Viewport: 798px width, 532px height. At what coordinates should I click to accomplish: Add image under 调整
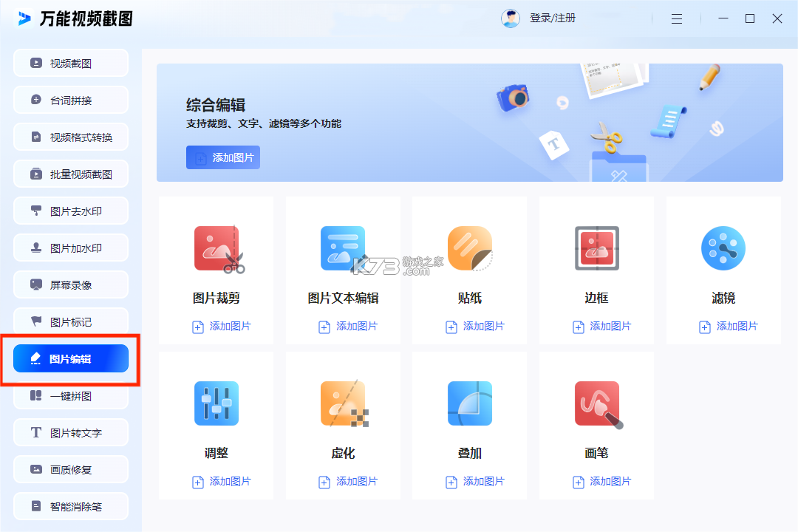click(x=222, y=482)
